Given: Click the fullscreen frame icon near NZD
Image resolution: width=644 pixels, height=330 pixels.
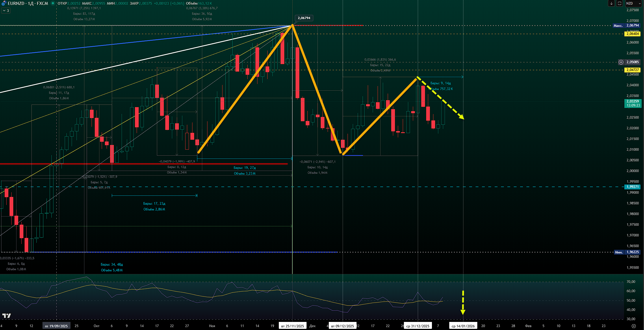Looking at the screenshot, I should click(619, 3).
